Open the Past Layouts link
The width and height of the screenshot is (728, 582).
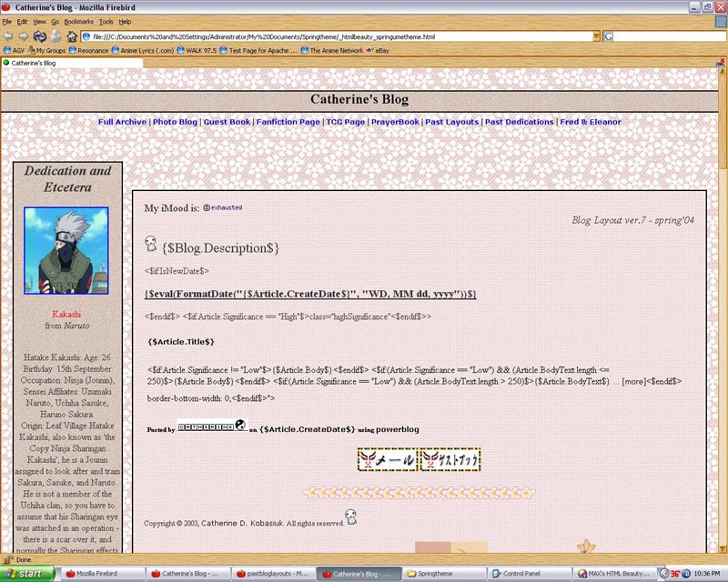pos(451,122)
